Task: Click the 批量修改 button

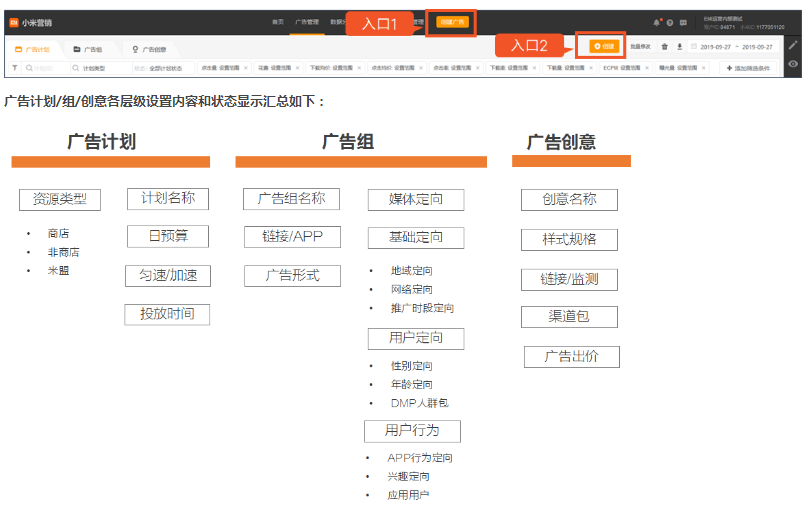Action: pyautogui.click(x=640, y=47)
